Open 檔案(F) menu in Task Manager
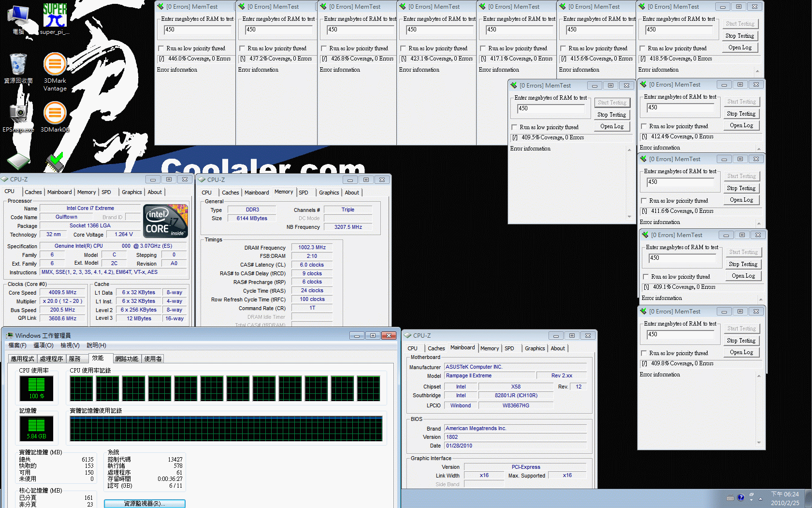This screenshot has width=812, height=508. (17, 345)
